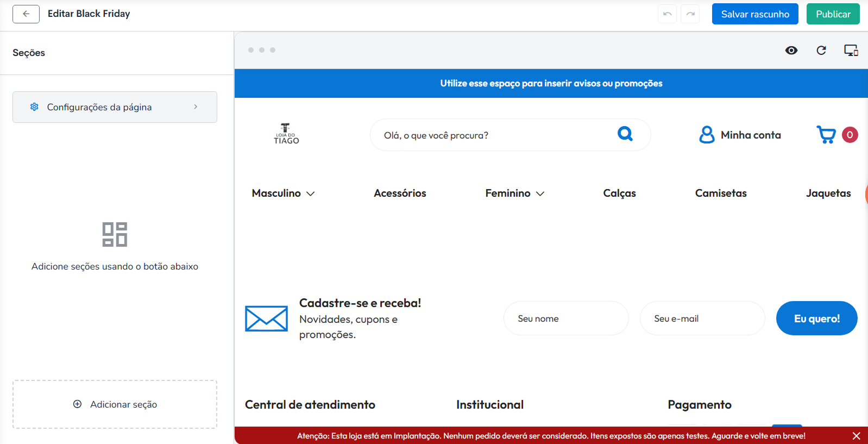The width and height of the screenshot is (868, 444).
Task: Click the empty sections grid icon
Action: [x=115, y=234]
